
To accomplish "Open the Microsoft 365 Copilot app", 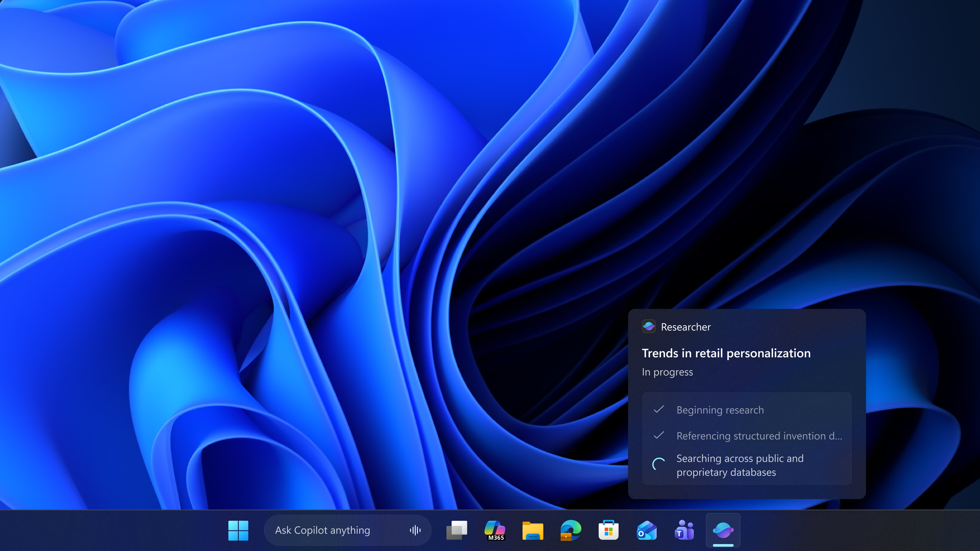I will (x=495, y=530).
